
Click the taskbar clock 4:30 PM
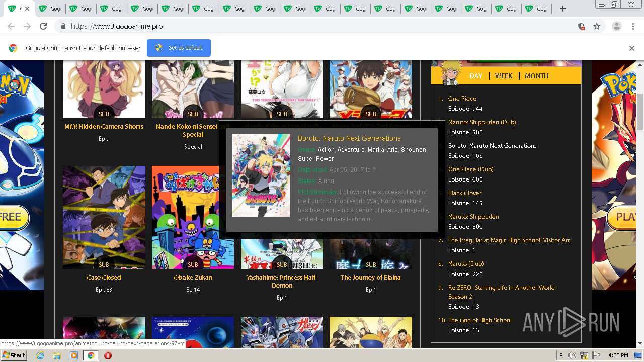pos(618,355)
